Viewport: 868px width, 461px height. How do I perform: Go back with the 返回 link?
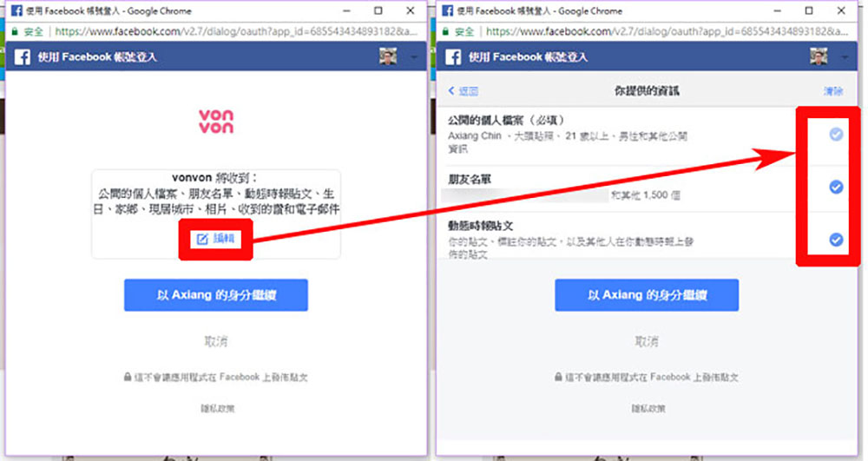[x=464, y=91]
